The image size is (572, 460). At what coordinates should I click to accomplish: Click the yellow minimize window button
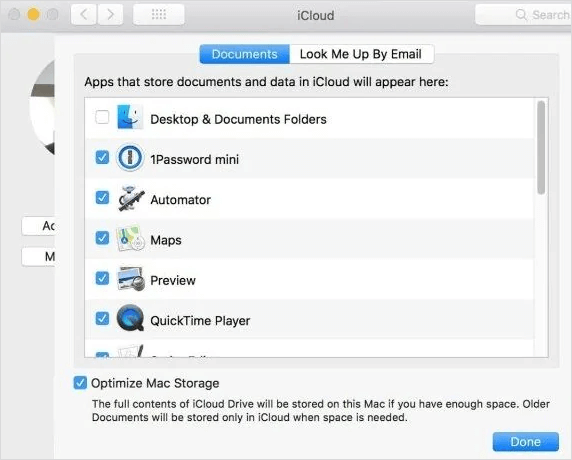click(x=34, y=15)
